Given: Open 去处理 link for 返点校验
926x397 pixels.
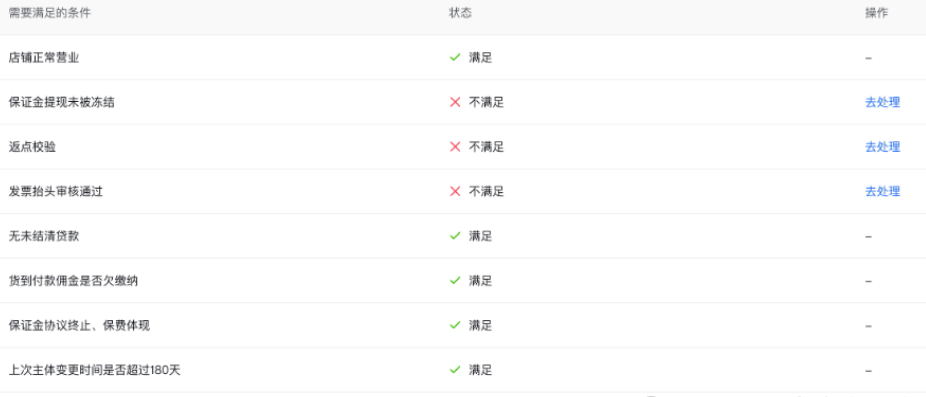Looking at the screenshot, I should coord(882,147).
